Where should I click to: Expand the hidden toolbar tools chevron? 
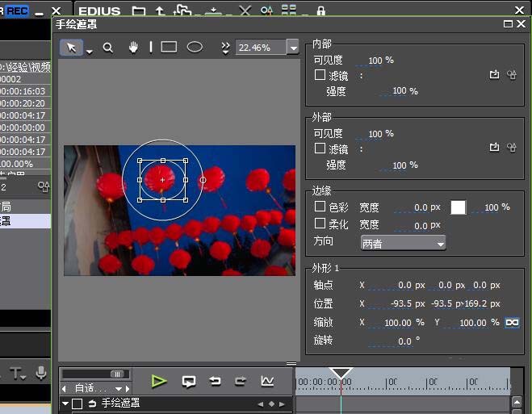[225, 48]
